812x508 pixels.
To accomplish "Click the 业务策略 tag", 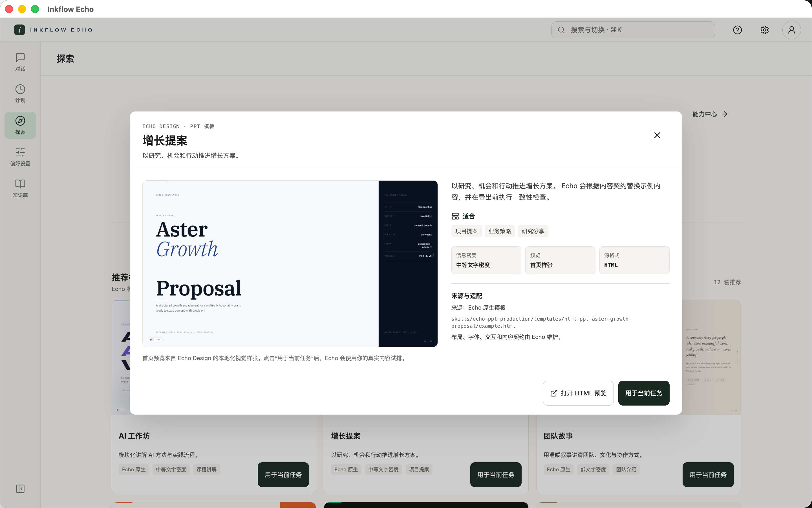I will click(500, 231).
